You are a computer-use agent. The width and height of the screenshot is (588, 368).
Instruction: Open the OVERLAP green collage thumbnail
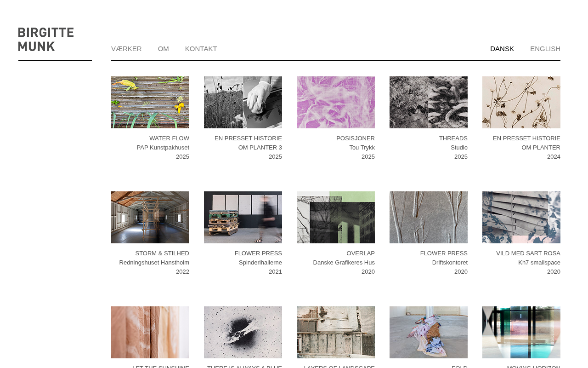[x=336, y=217]
